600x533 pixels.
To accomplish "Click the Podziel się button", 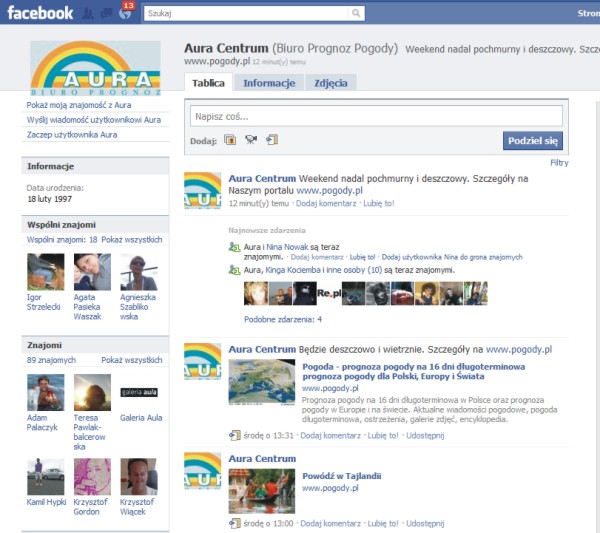I will [533, 141].
